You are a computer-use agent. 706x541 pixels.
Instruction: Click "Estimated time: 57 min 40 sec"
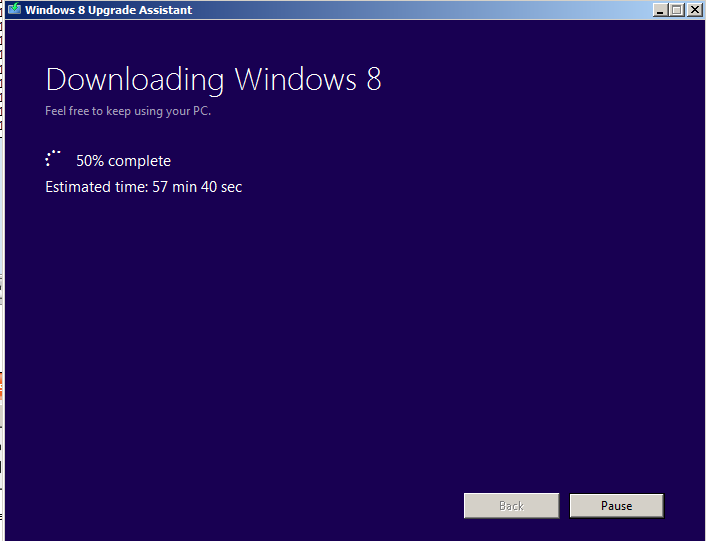click(144, 187)
